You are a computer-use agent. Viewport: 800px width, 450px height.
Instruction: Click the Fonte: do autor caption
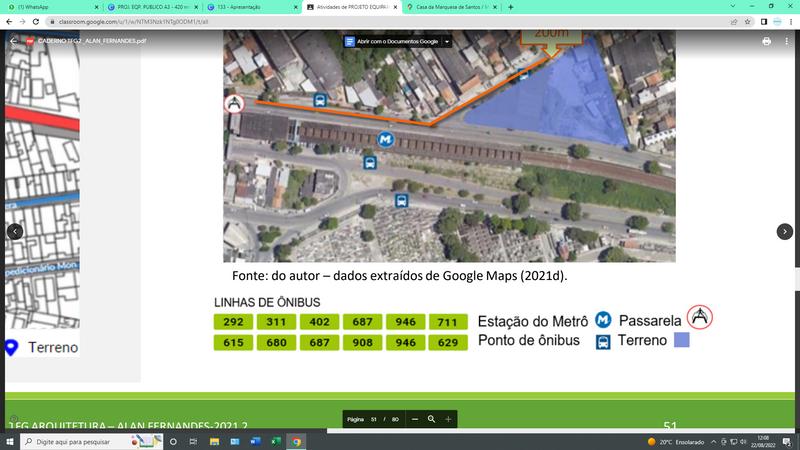(x=399, y=276)
